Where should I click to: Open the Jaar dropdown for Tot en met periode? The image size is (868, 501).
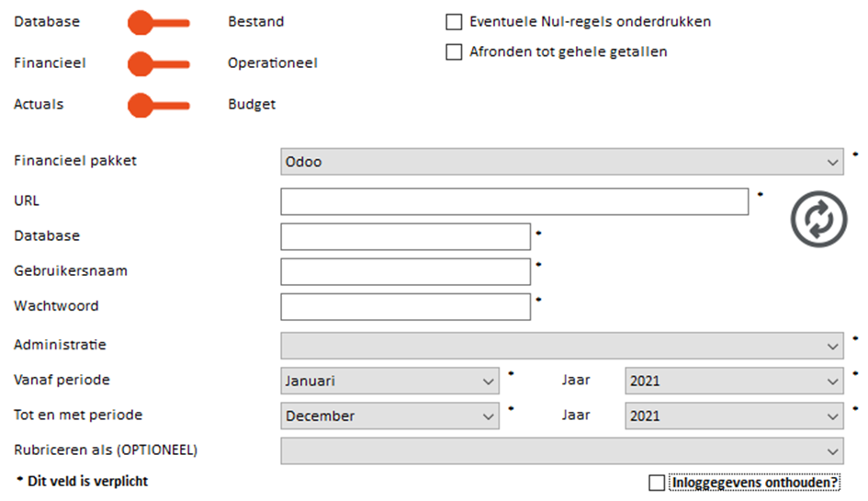point(733,416)
